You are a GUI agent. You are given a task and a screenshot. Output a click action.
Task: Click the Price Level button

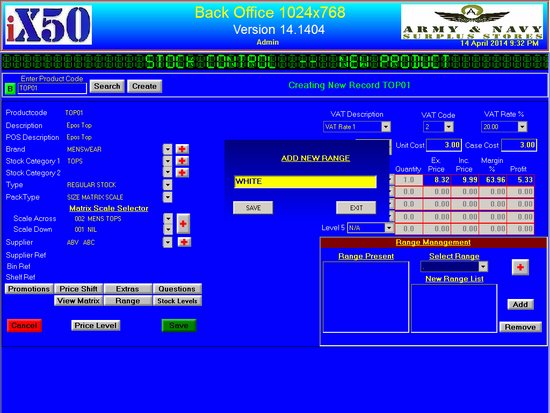[95, 325]
